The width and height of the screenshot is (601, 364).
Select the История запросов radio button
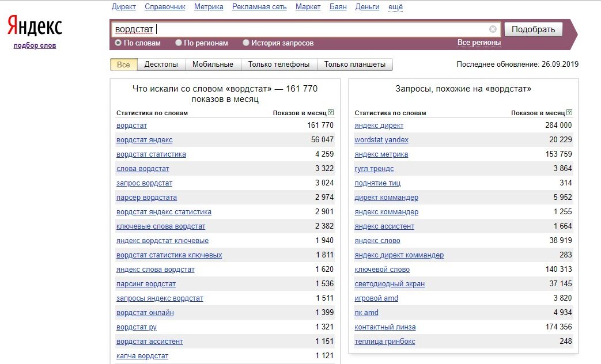coord(245,43)
